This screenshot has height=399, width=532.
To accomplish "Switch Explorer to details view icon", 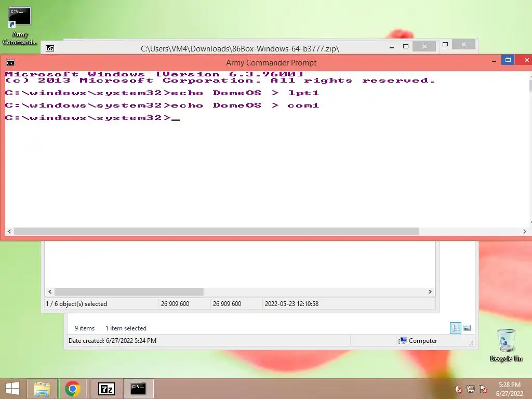I will coord(455,328).
